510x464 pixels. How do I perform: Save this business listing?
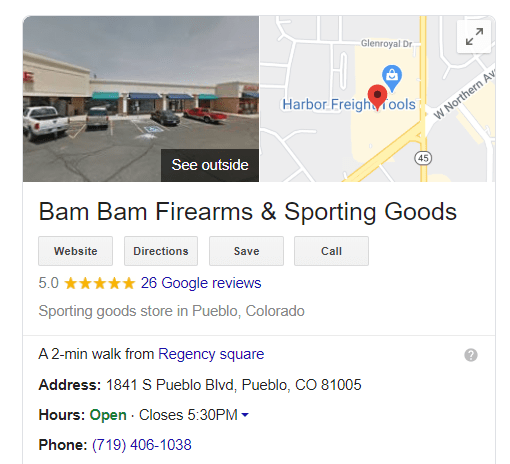coord(246,251)
